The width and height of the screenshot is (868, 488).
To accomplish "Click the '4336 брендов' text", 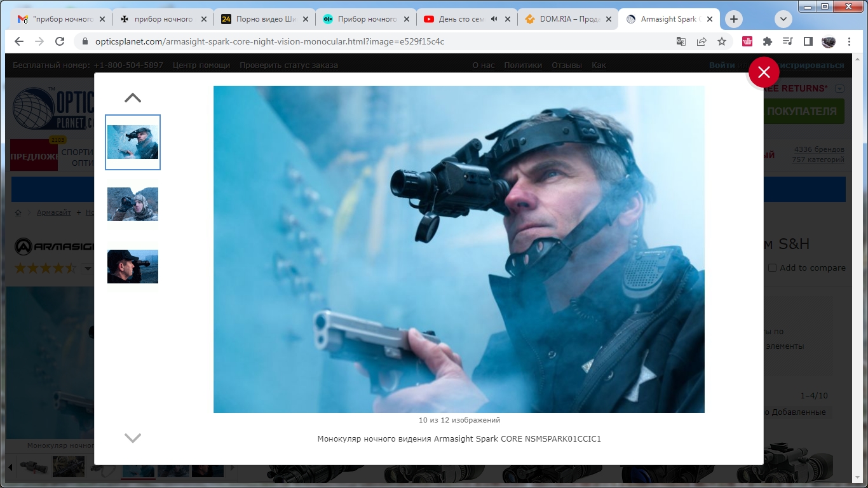I will point(819,150).
